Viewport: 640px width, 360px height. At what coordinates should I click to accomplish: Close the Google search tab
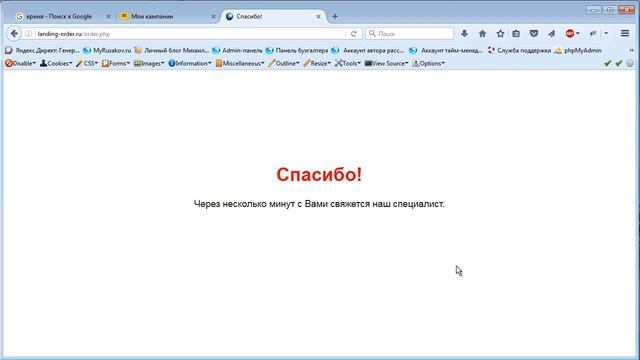[x=108, y=16]
